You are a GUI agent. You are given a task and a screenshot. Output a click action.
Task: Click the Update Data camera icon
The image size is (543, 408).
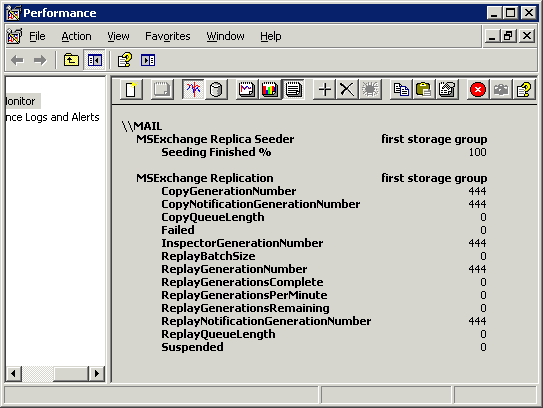point(501,90)
